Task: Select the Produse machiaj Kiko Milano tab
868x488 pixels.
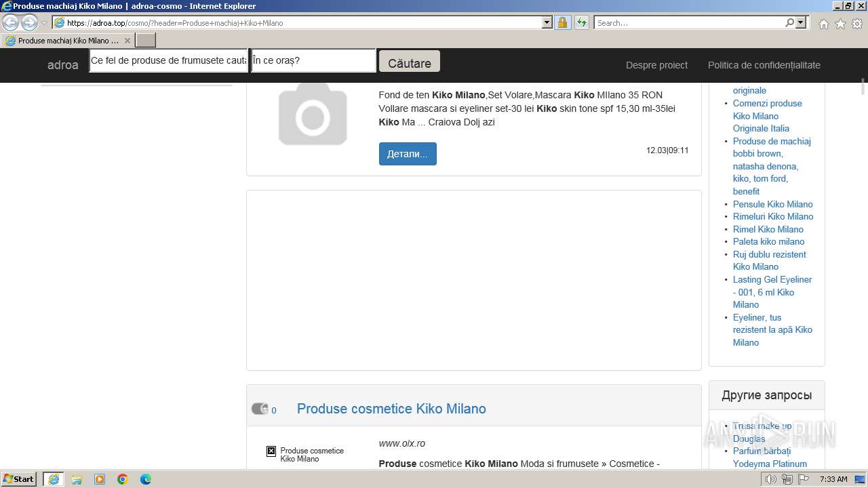Action: 68,41
